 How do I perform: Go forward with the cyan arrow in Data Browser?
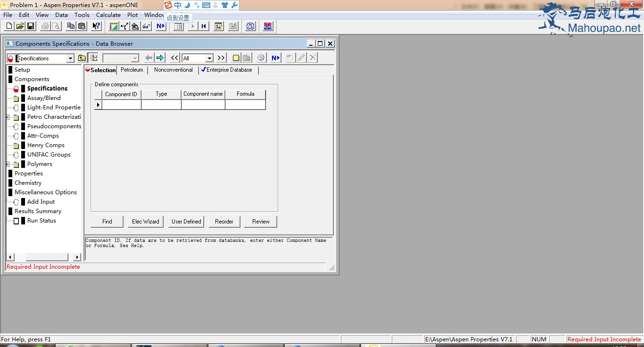(x=160, y=58)
